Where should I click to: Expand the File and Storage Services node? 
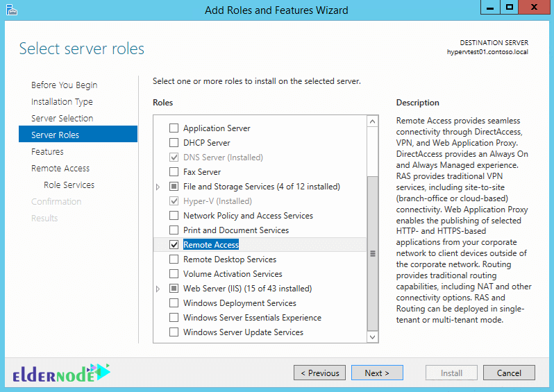click(x=158, y=187)
